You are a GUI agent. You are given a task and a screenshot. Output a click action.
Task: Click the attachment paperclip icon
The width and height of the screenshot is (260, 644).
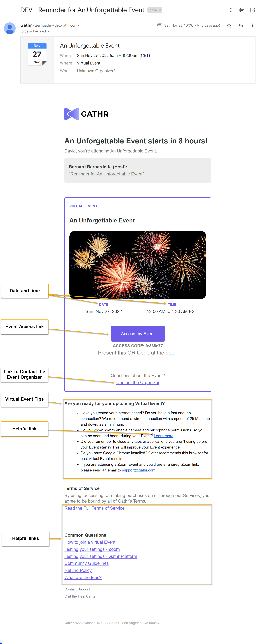click(159, 25)
